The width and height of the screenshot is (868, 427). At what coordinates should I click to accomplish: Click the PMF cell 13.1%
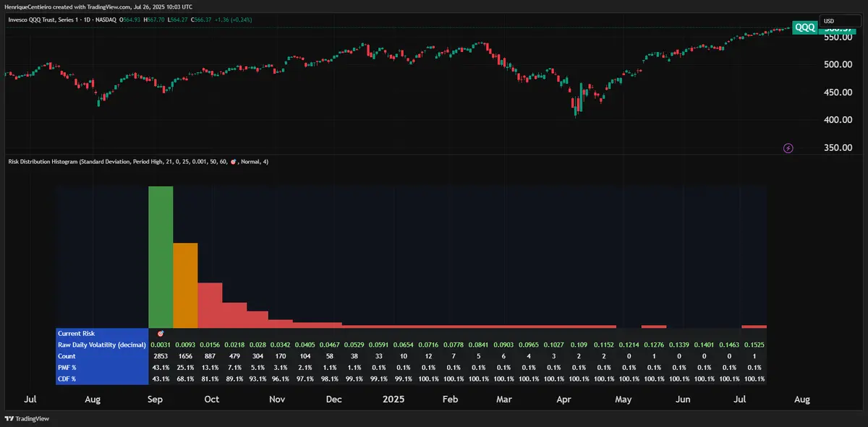pyautogui.click(x=210, y=368)
